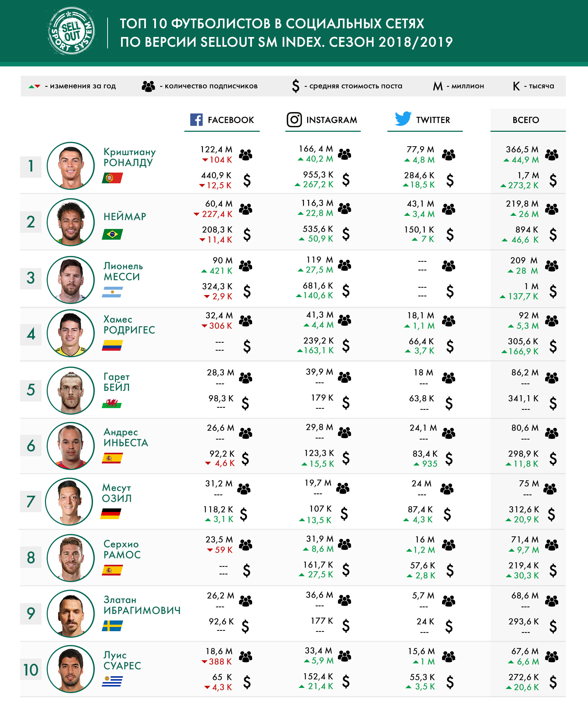Click the Twitter bird icon

tap(403, 119)
